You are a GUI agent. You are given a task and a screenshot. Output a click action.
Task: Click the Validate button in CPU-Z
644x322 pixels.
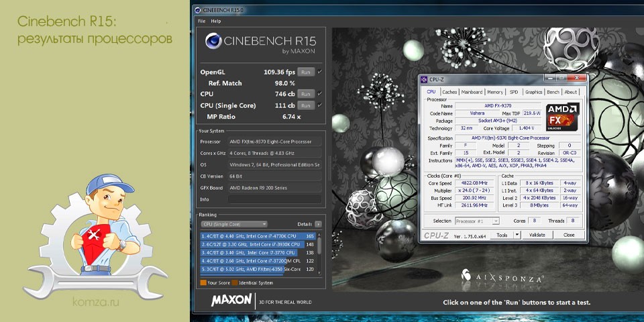(537, 235)
